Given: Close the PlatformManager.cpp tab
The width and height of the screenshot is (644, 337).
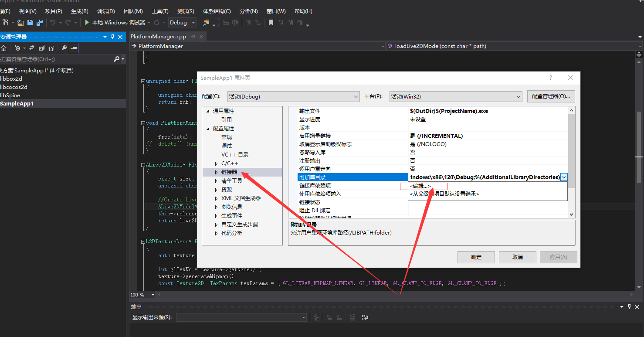Looking at the screenshot, I should point(202,37).
